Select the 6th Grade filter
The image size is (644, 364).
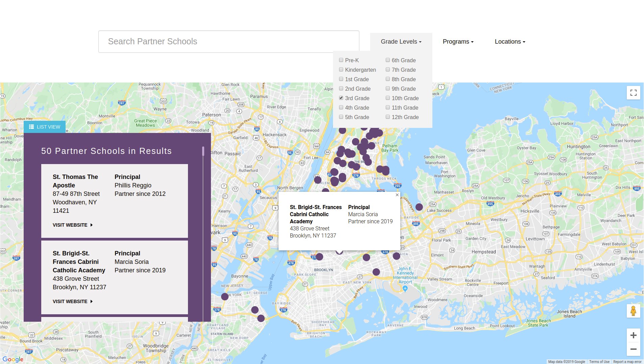388,60
